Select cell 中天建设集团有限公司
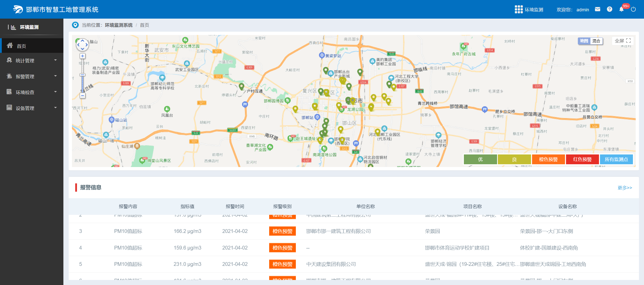 click(x=331, y=264)
